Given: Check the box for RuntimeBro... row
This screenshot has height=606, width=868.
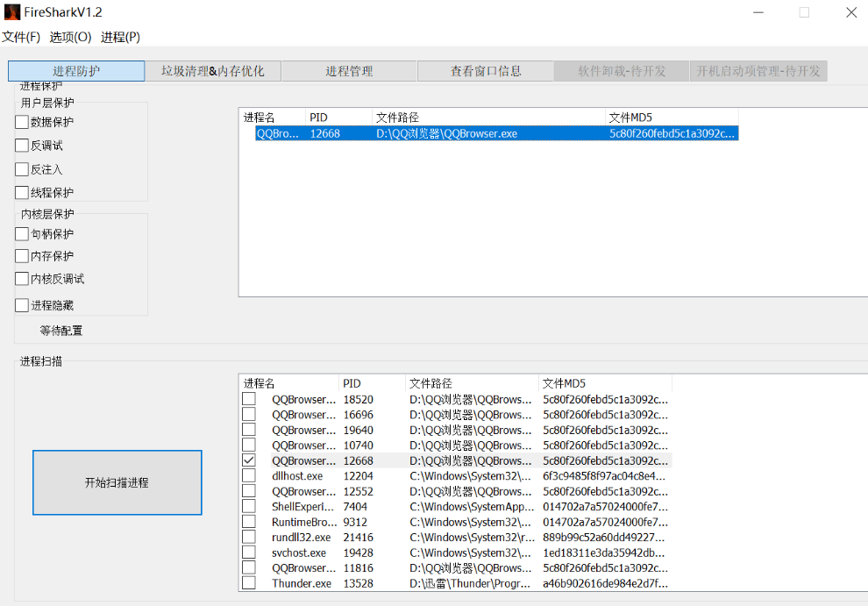Looking at the screenshot, I should [249, 521].
